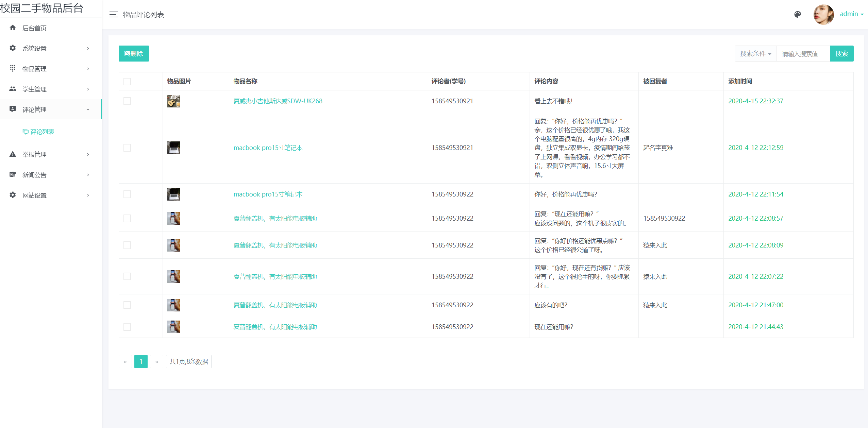Click the hamburger menu toggle icon
Screen dimensions: 868x428
pyautogui.click(x=113, y=15)
